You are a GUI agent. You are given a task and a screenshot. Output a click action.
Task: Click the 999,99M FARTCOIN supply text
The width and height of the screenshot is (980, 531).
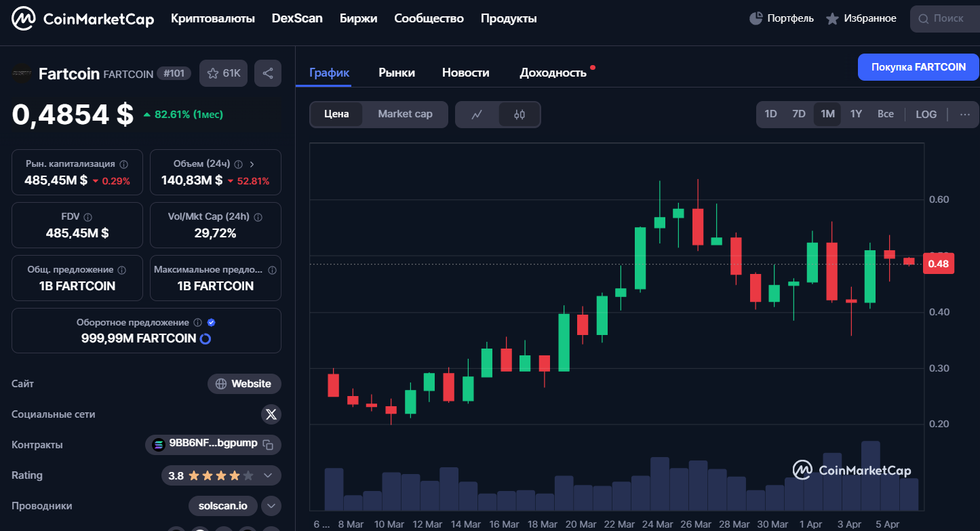click(138, 338)
